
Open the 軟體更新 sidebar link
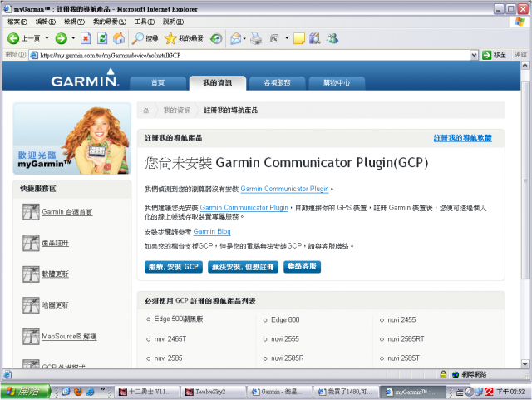click(55, 274)
